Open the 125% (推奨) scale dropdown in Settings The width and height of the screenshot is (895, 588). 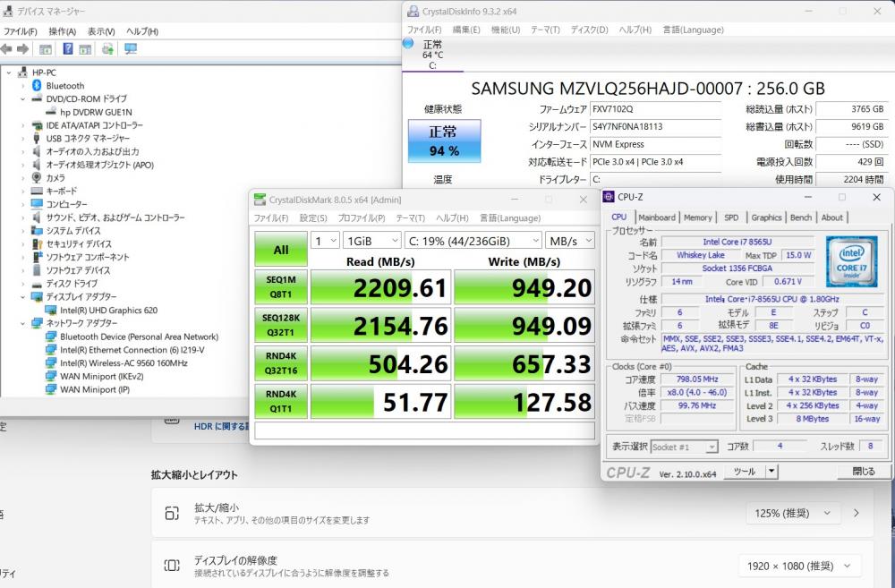[x=793, y=513]
